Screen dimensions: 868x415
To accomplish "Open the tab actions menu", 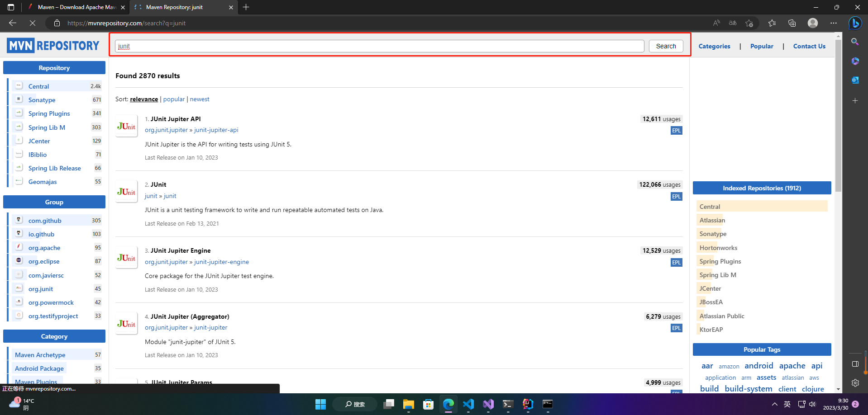I will click(11, 7).
